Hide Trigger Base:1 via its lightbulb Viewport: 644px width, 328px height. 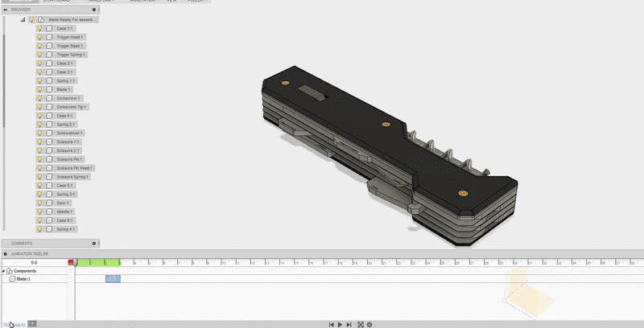39,46
